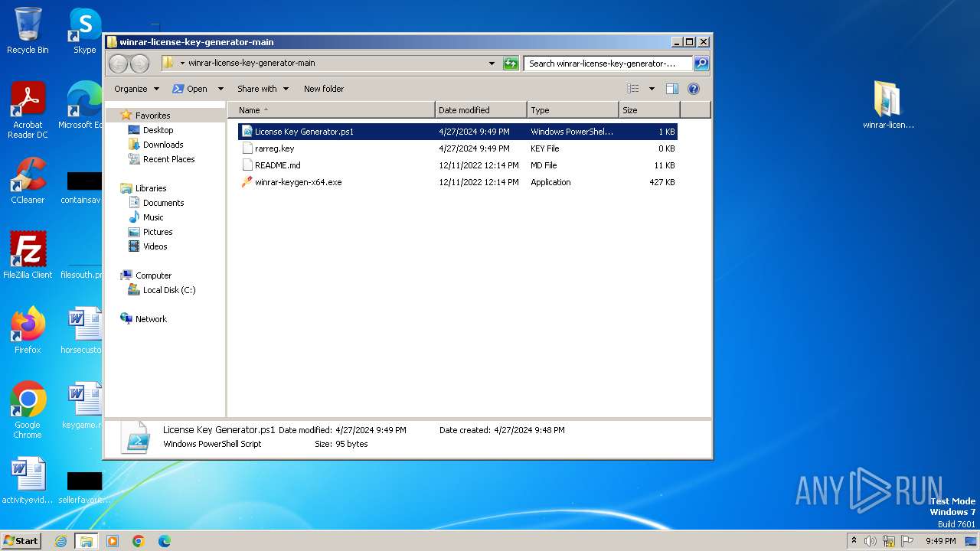The height and width of the screenshot is (551, 980).
Task: Open the activityevid Word document on desktop
Action: tap(28, 480)
